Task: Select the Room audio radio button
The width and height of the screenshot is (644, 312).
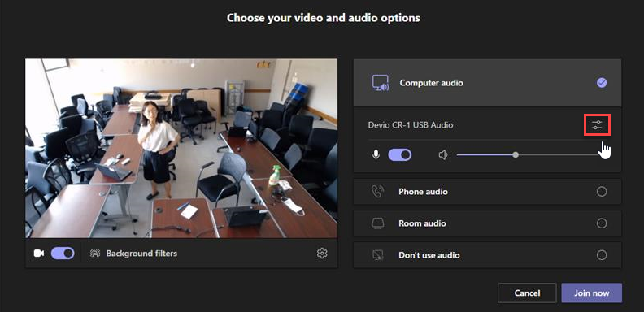Action: 601,223
